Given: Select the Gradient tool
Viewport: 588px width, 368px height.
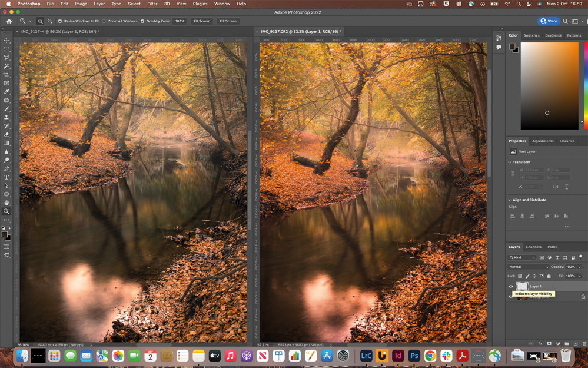Looking at the screenshot, I should (6, 143).
